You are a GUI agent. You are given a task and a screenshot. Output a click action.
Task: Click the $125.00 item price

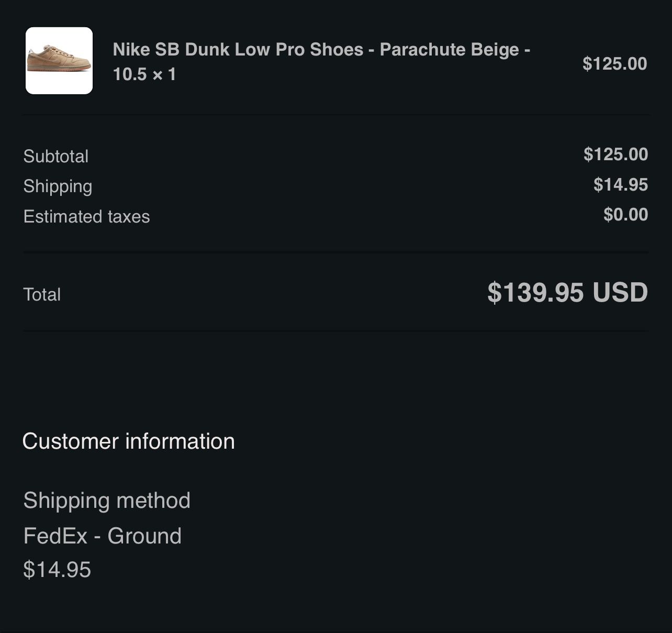tap(614, 64)
